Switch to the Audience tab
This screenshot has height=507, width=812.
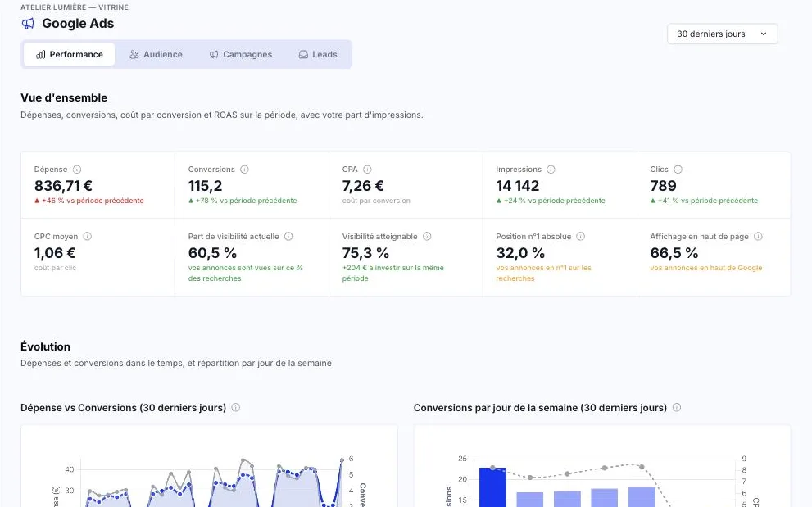point(156,54)
